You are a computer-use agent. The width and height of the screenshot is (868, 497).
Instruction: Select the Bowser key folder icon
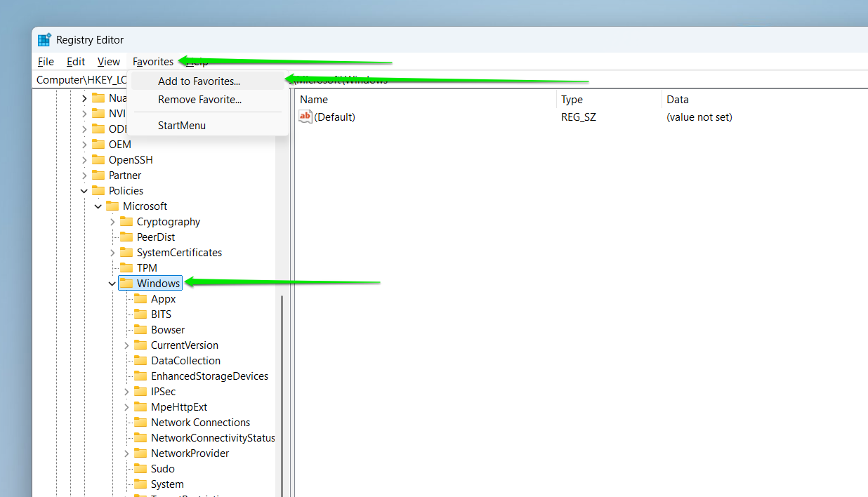pyautogui.click(x=140, y=330)
